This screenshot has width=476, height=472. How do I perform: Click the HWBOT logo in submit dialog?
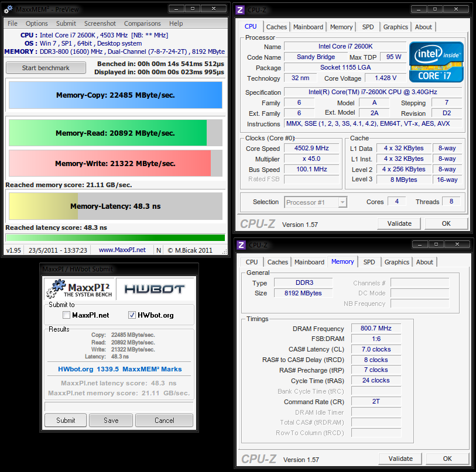(x=155, y=289)
